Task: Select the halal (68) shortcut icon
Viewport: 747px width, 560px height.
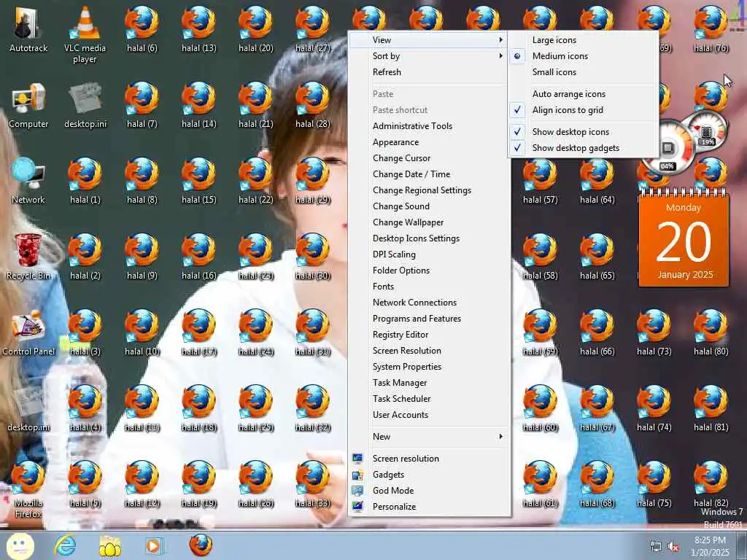Action: 597,484
